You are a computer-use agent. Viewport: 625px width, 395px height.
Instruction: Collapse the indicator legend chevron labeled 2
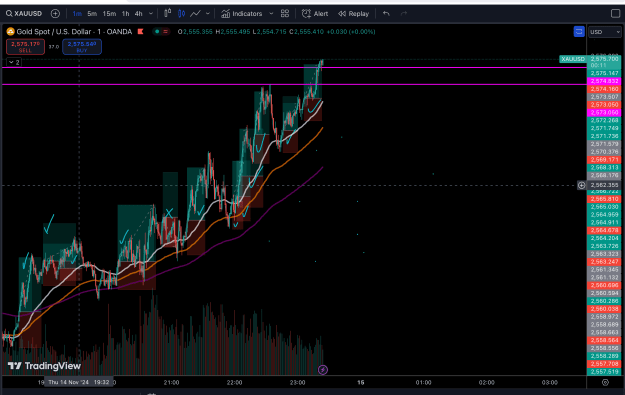[x=14, y=62]
